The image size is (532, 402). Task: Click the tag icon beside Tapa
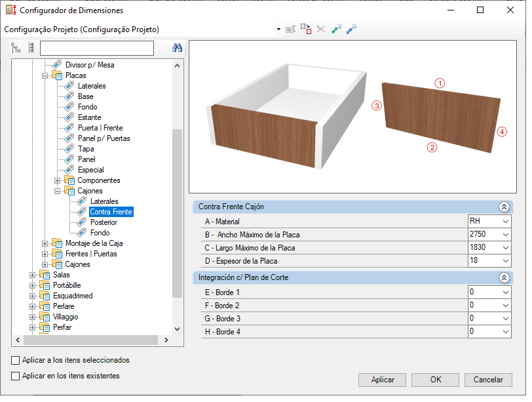coord(69,149)
